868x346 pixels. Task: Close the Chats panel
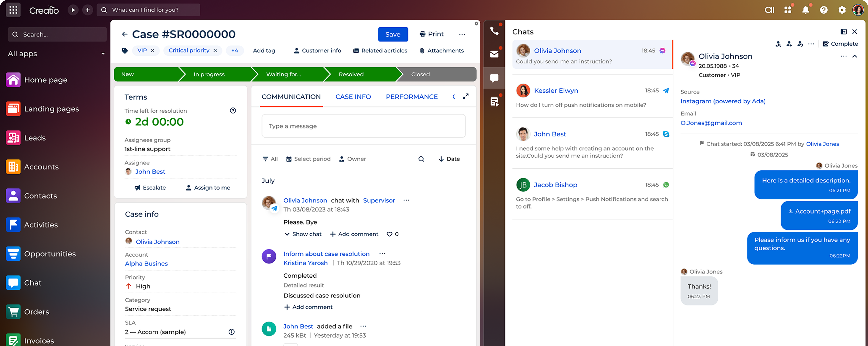click(855, 32)
